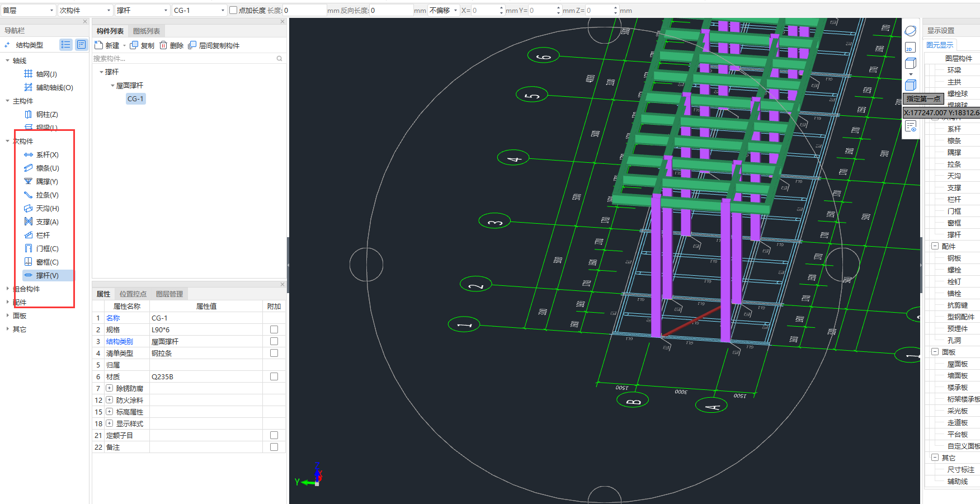Select the 天沟(H) gutter component
Image resolution: width=980 pixels, height=504 pixels.
pos(41,208)
